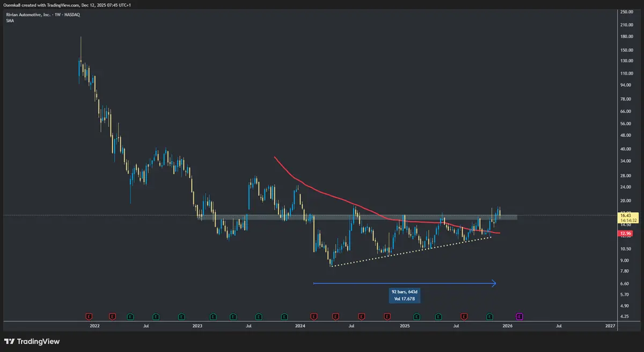Click the 6.60 price scale label
The width and height of the screenshot is (644, 352).
coord(625,284)
